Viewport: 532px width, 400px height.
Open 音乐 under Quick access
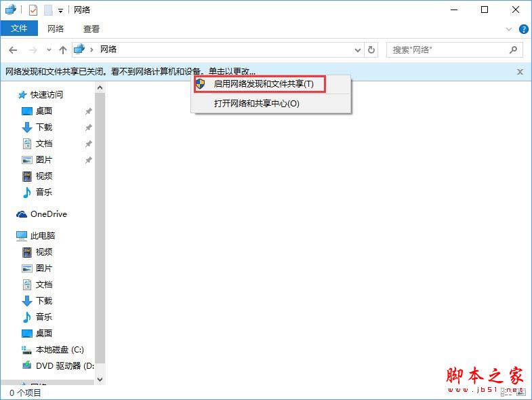(x=44, y=192)
